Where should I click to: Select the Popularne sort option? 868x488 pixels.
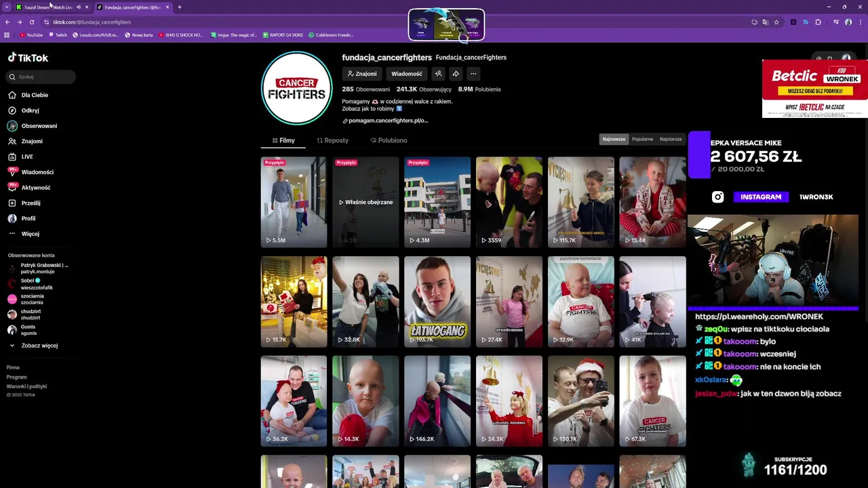642,139
